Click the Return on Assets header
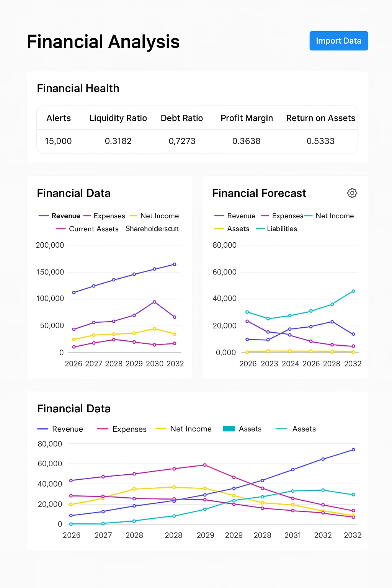Viewport: 392px width, 588px height. click(x=320, y=118)
